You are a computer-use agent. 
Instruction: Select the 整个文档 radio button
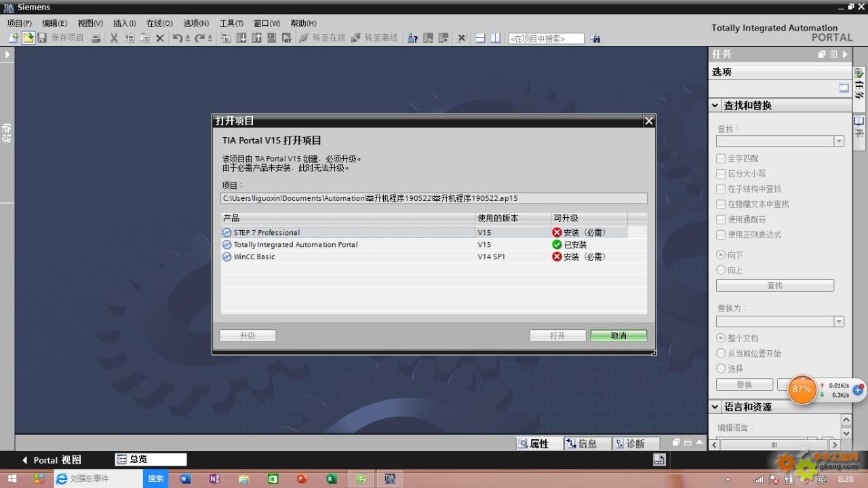(721, 338)
